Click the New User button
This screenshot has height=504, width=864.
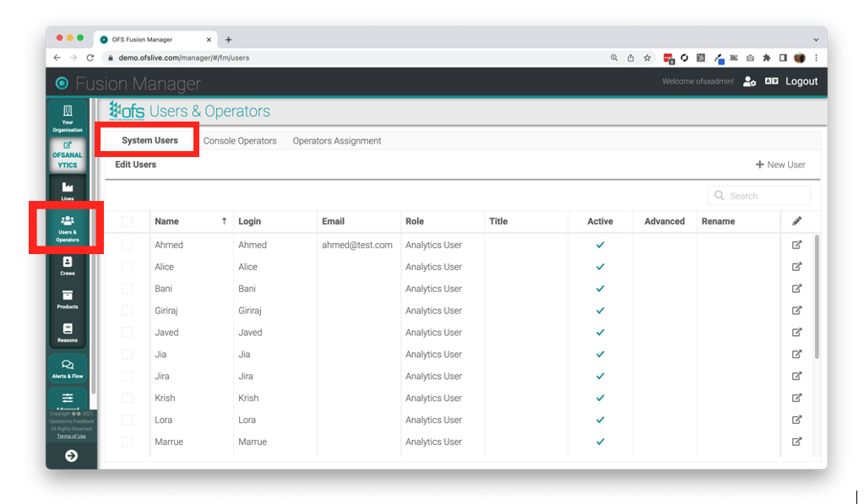[780, 165]
